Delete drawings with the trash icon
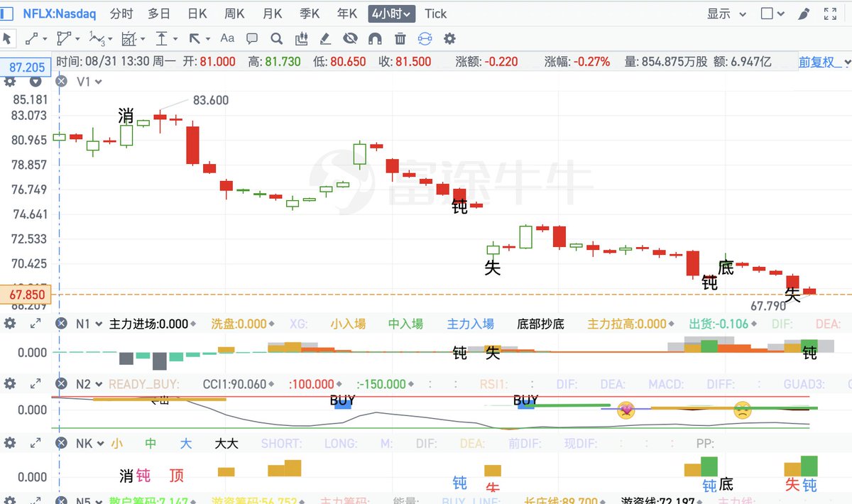The image size is (852, 504). tap(400, 38)
